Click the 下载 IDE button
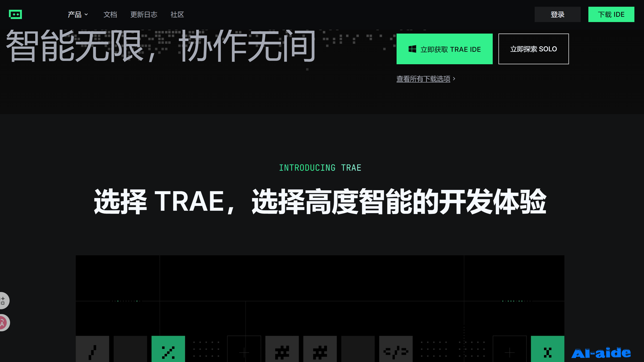Viewport: 644px width, 362px height. coord(611,14)
